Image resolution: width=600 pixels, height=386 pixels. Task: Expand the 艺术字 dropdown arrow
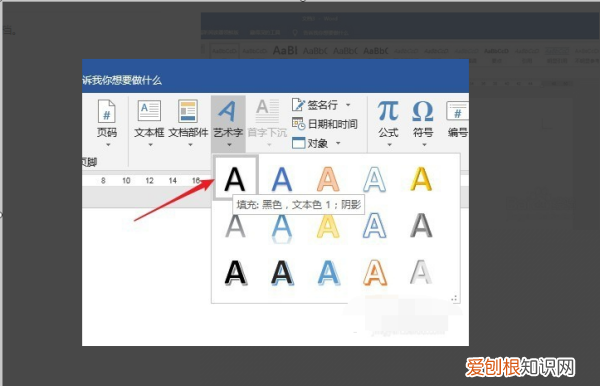229,145
